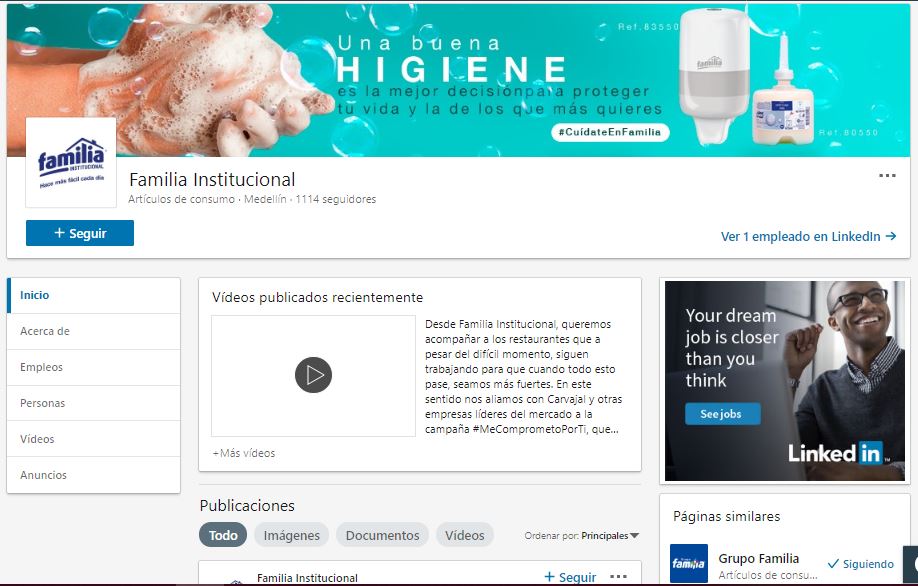Toggle the Siguiendo status for Grupo Familia
The height and width of the screenshot is (586, 918).
pyautogui.click(x=861, y=564)
